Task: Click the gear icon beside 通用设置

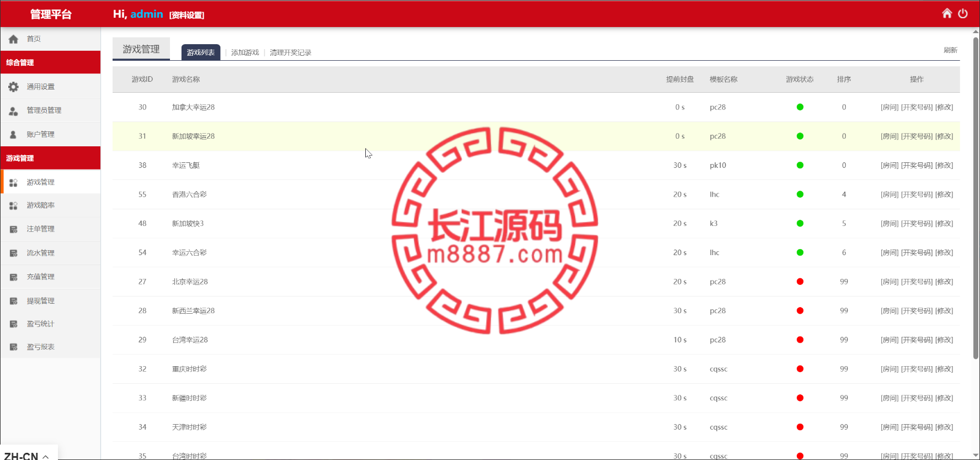Action: (x=13, y=87)
